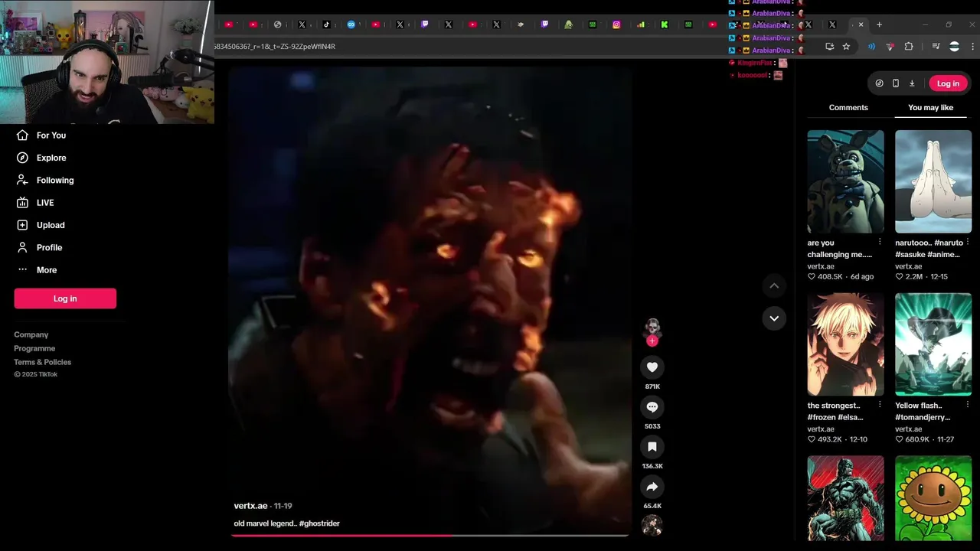Open options for 'the strongest..' card
The height and width of the screenshot is (551, 980).
click(880, 405)
